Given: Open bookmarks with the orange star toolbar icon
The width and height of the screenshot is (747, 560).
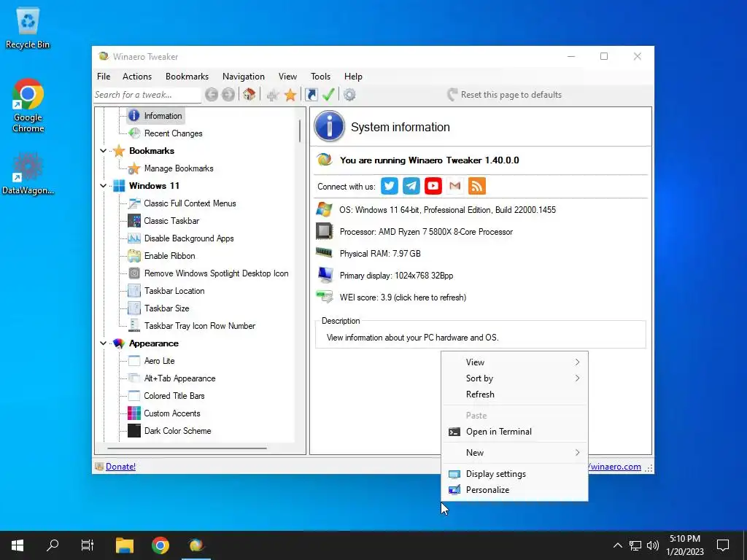Looking at the screenshot, I should point(290,95).
